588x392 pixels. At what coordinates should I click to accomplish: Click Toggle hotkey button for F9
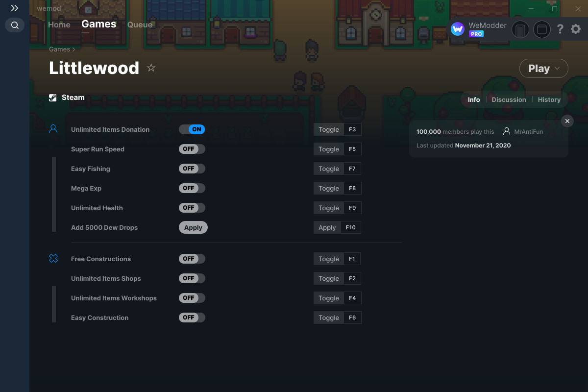[x=337, y=208]
